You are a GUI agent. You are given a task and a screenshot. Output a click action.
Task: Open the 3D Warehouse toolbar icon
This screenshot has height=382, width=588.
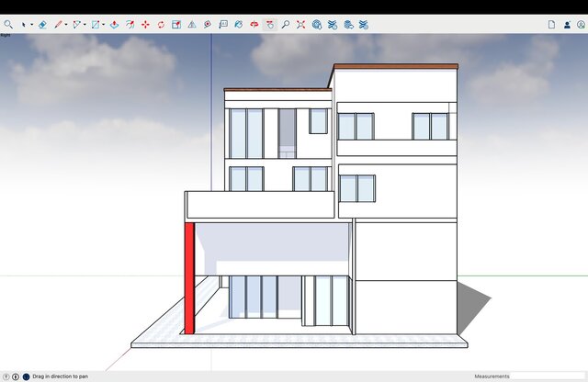point(317,25)
